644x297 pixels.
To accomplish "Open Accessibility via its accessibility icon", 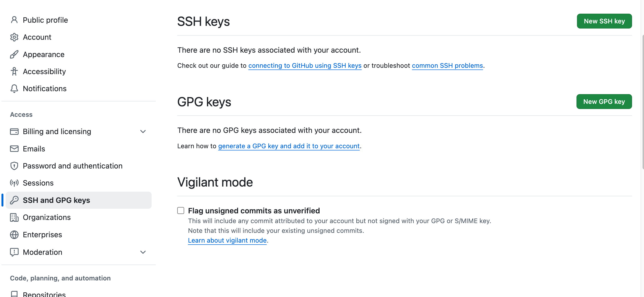I will [14, 71].
